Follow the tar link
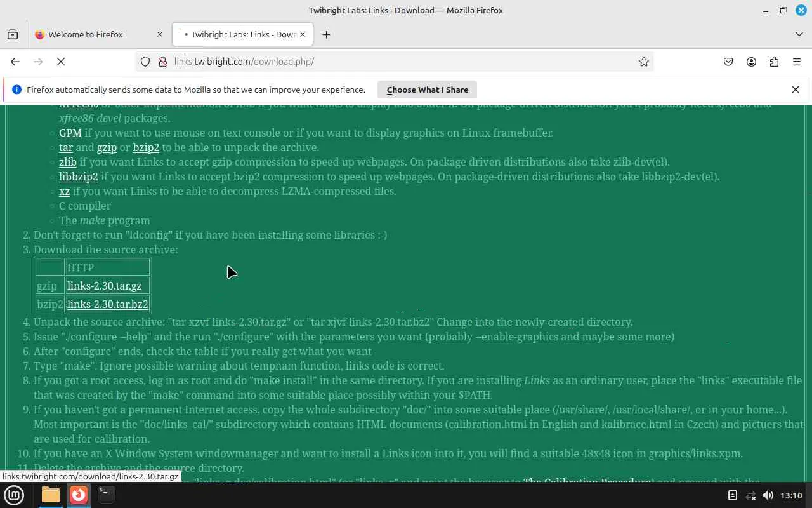The image size is (812, 508). click(66, 147)
